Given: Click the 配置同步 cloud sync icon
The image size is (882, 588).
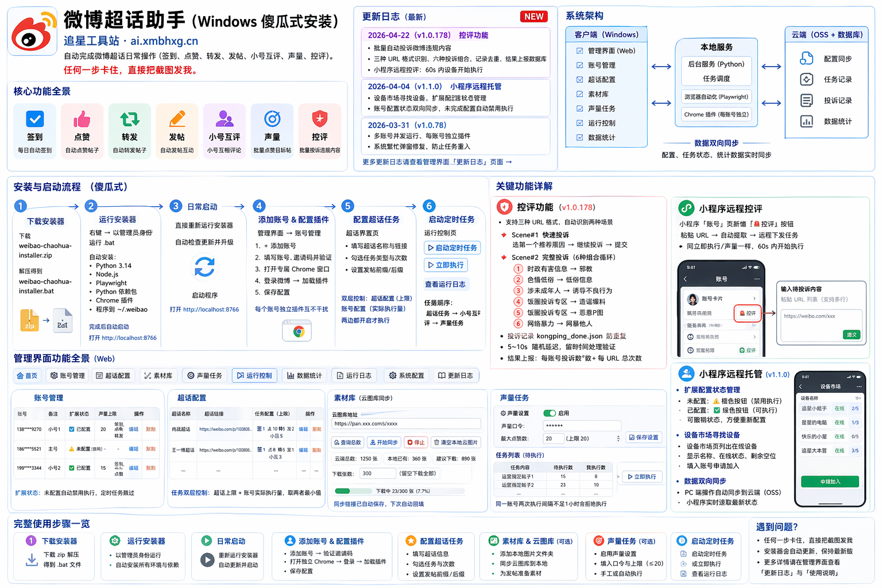Looking at the screenshot, I should [807, 59].
